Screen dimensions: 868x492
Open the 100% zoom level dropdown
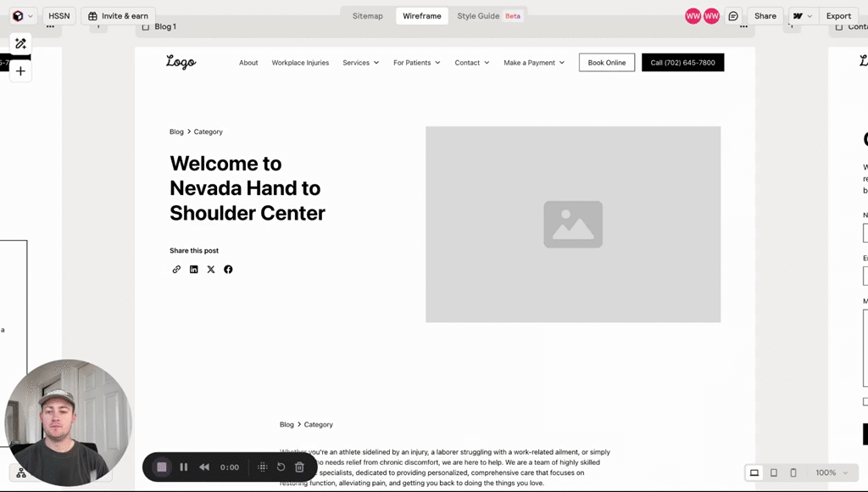pos(831,472)
